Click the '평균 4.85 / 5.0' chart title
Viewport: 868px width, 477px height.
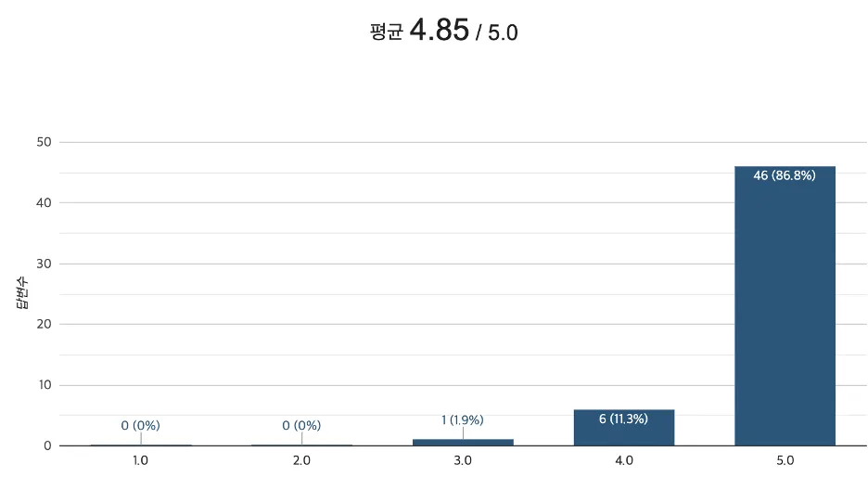[443, 32]
